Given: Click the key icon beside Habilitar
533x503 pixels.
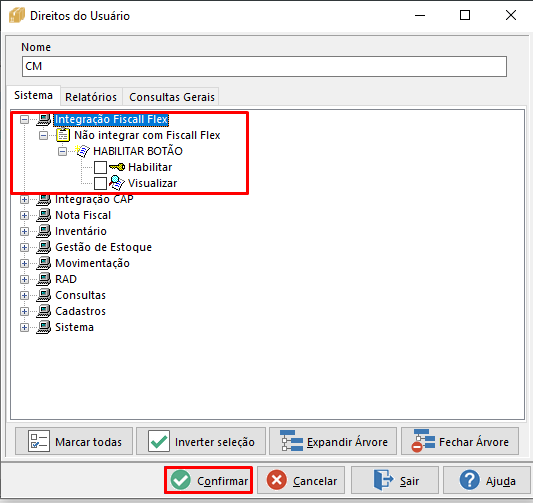Looking at the screenshot, I should coord(117,167).
